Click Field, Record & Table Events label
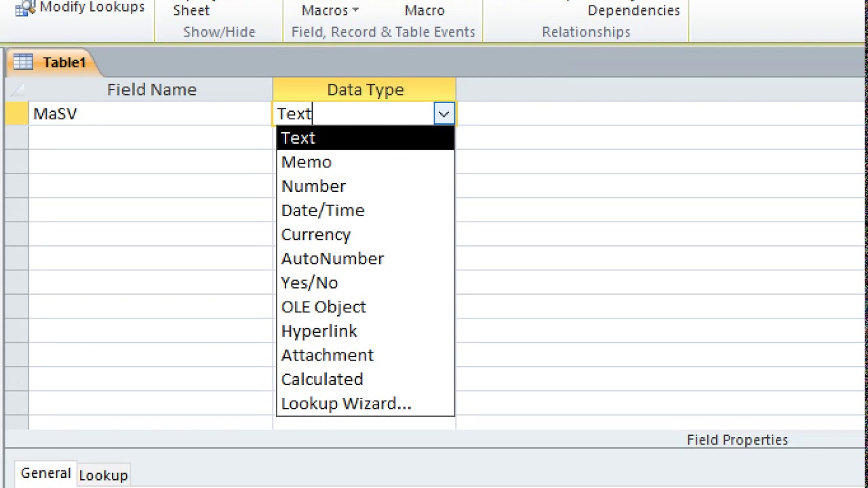The image size is (868, 488). click(383, 32)
